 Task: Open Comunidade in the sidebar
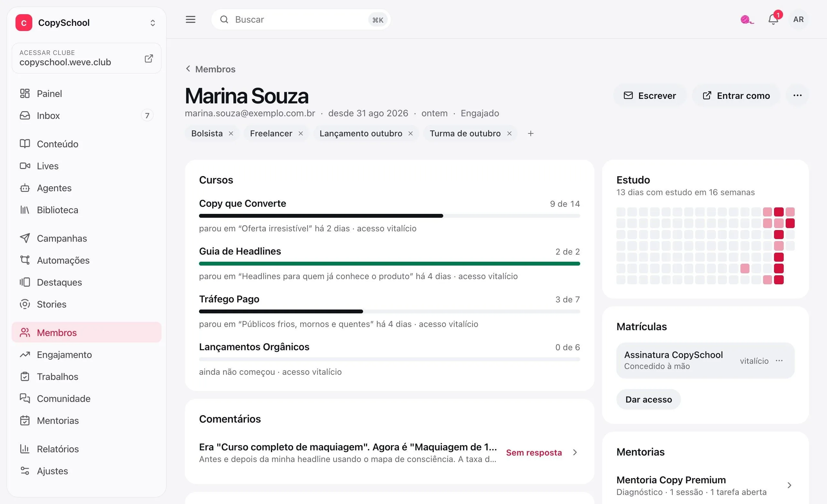(x=86, y=399)
